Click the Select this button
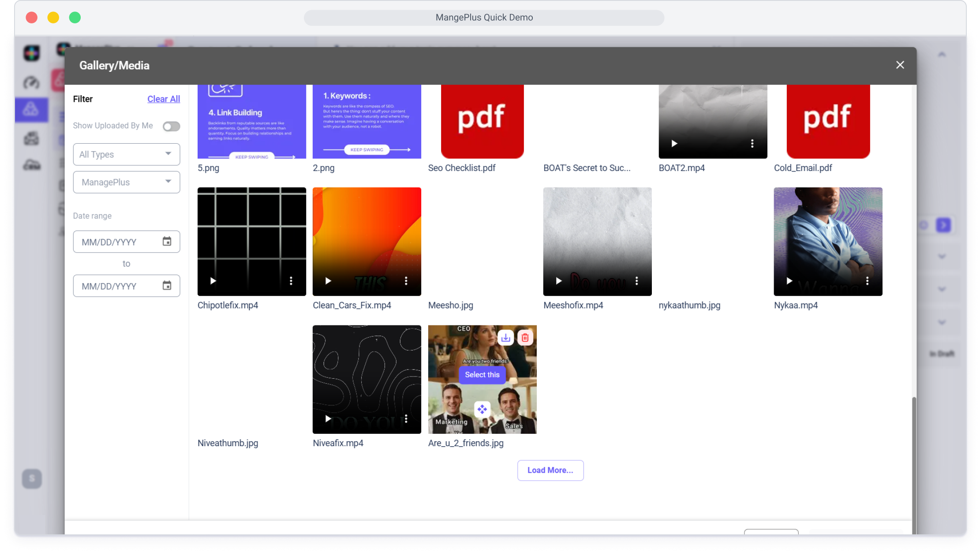 [482, 375]
